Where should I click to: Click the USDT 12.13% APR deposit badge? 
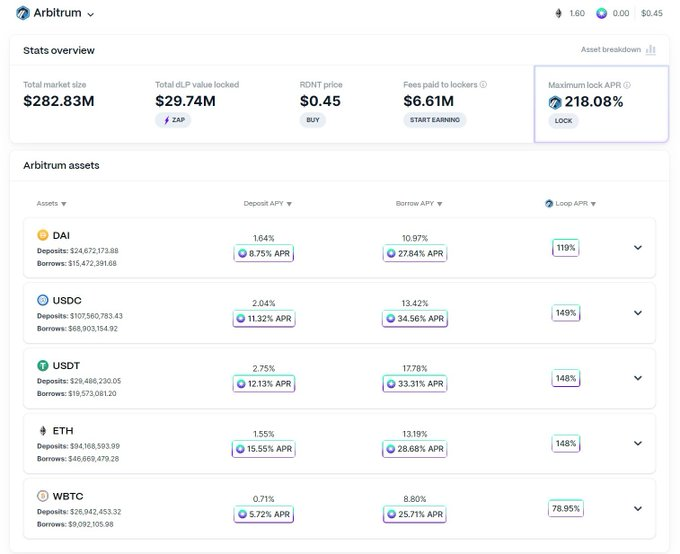pyautogui.click(x=264, y=384)
